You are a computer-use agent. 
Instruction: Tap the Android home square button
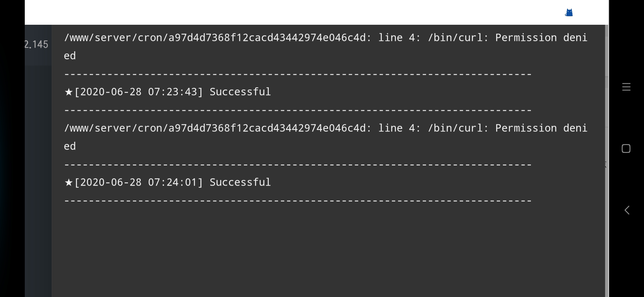pos(626,148)
